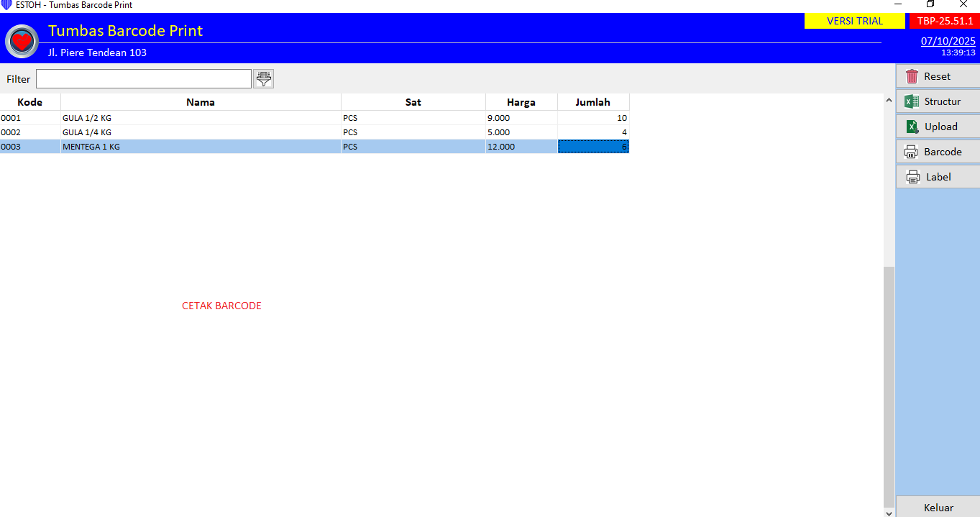The image size is (980, 517).
Task: Select the GULA 1/2 KG name cell
Action: (x=201, y=118)
